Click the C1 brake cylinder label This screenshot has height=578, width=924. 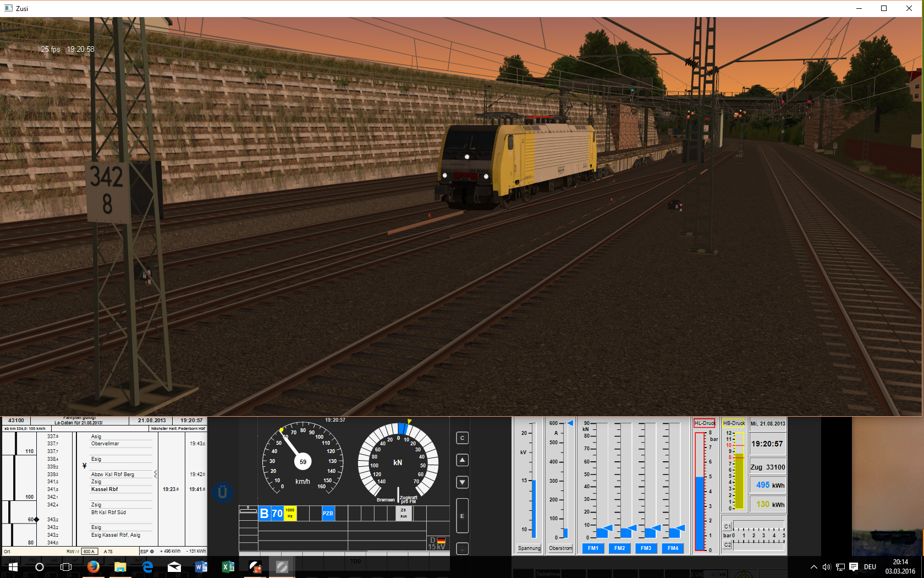click(x=728, y=527)
